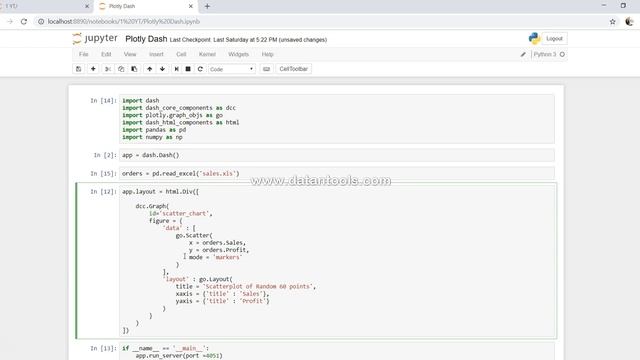Click the yaxis title line
The image size is (640, 360).
tap(222, 301)
